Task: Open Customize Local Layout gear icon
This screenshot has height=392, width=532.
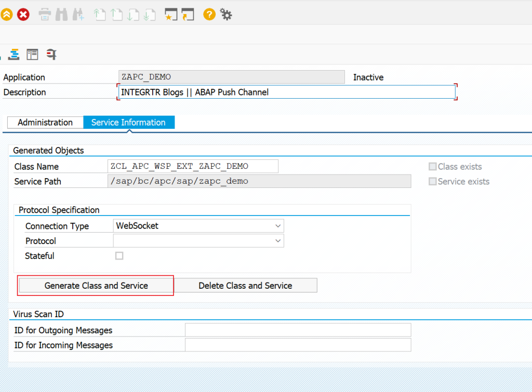Action: click(x=225, y=14)
